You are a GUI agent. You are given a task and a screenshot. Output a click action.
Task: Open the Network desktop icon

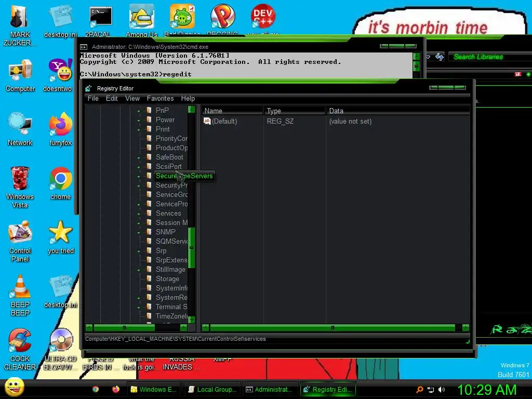[20, 129]
